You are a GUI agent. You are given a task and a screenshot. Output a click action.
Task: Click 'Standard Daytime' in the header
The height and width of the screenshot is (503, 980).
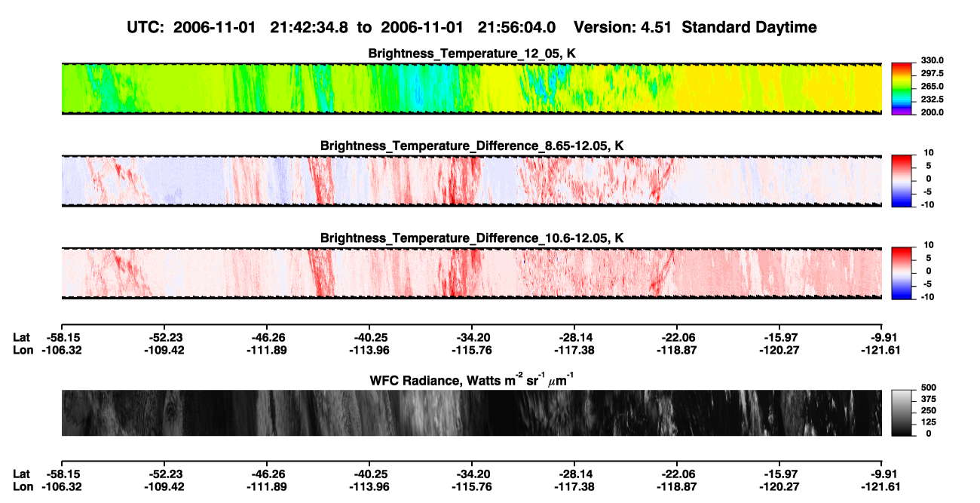748,27
